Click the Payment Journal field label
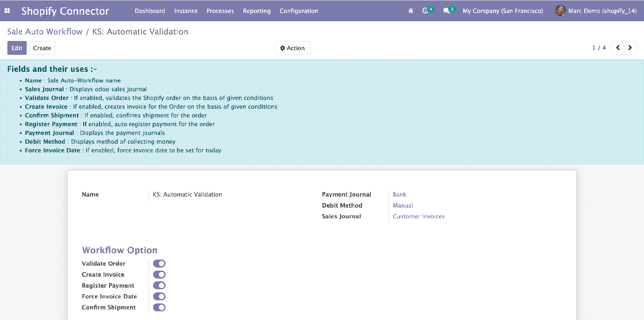 [x=346, y=194]
